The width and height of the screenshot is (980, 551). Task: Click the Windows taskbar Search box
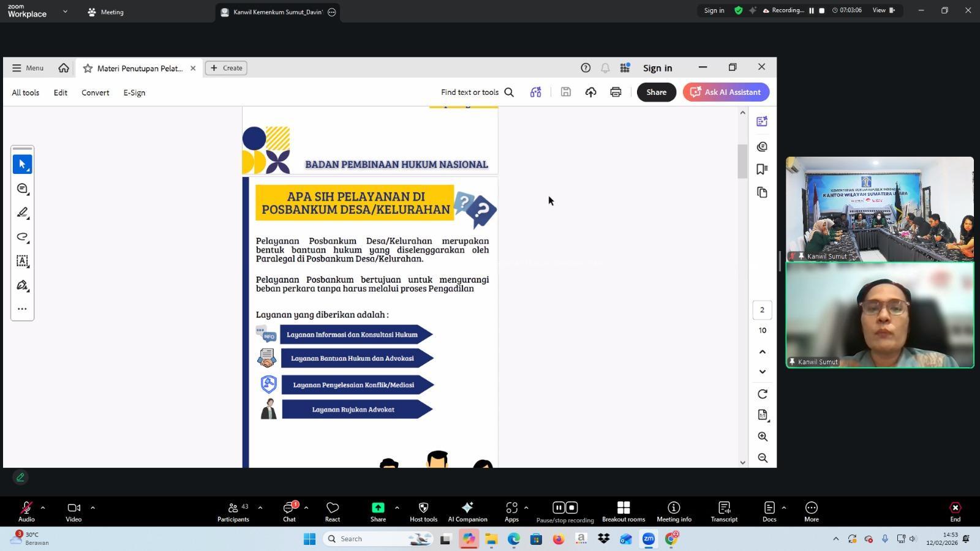374,539
